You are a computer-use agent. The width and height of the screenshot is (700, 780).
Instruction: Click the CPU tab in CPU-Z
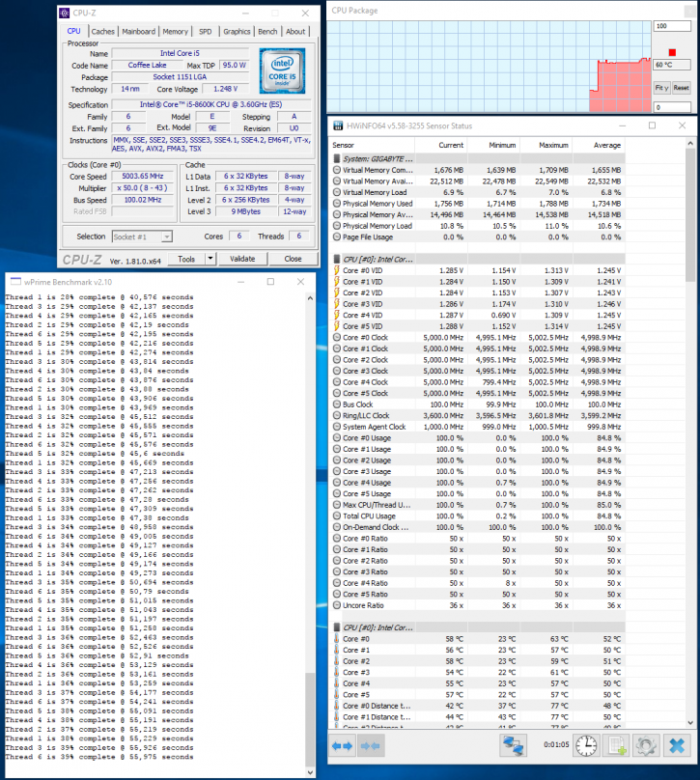[73, 31]
